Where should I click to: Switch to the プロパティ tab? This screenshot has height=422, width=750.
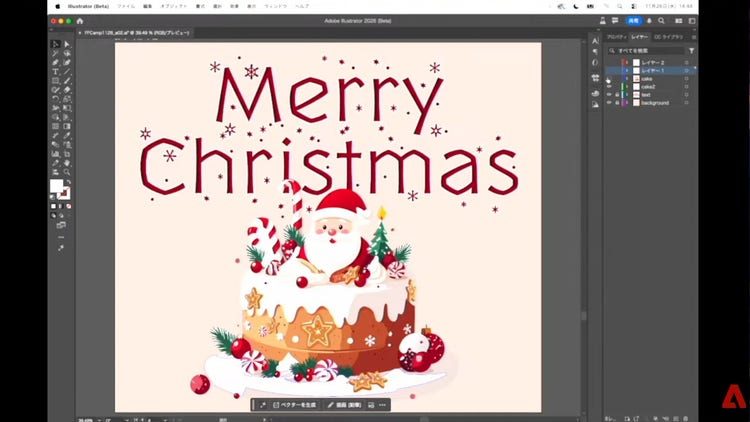click(x=616, y=36)
